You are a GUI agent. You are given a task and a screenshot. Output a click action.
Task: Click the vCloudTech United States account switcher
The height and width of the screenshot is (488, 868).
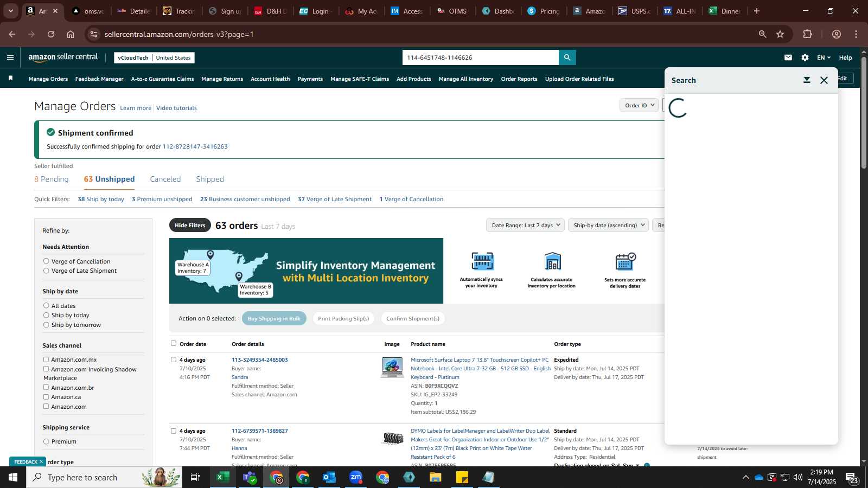click(x=154, y=57)
